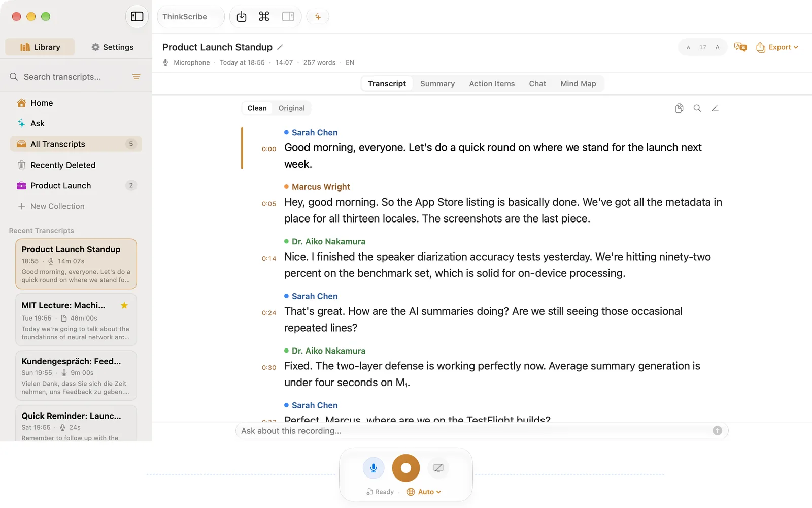Open Ask in the sidebar

coord(76,123)
